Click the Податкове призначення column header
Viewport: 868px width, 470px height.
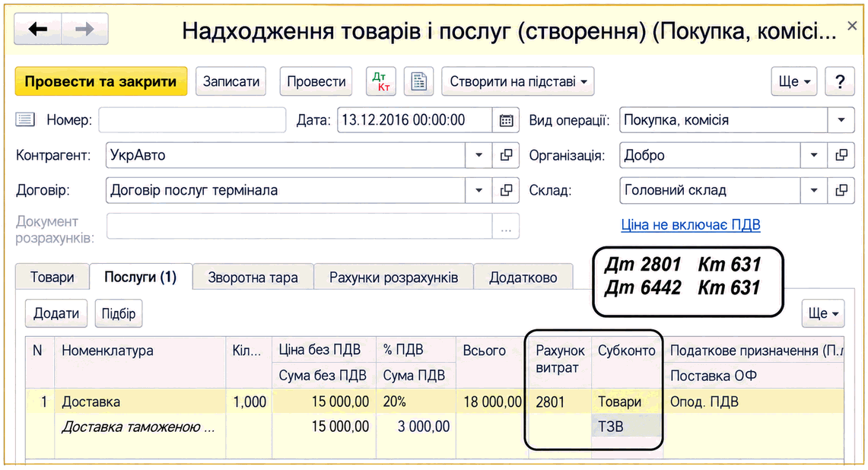(754, 350)
